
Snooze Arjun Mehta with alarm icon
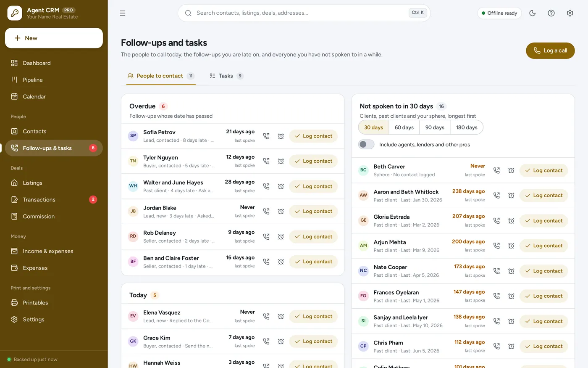511,246
